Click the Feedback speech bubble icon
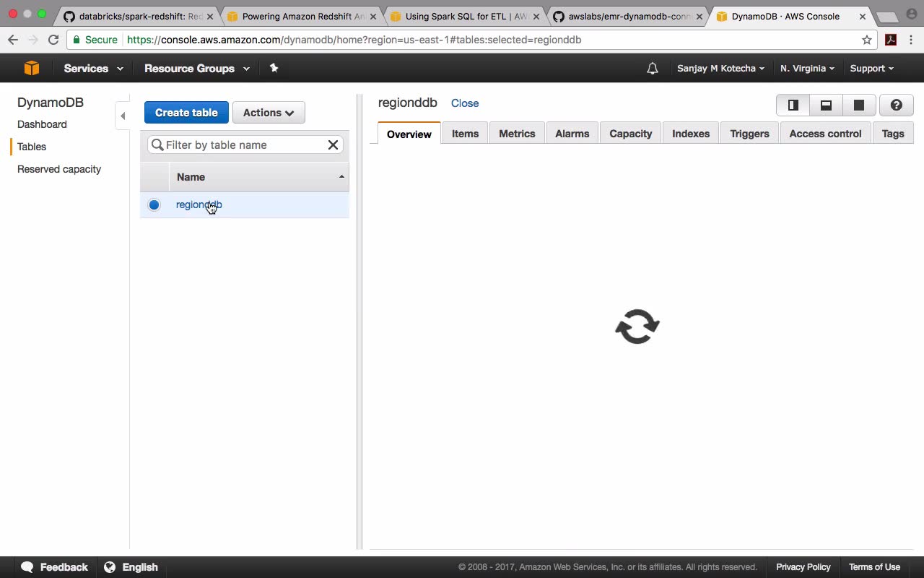The height and width of the screenshot is (578, 924). 27,567
